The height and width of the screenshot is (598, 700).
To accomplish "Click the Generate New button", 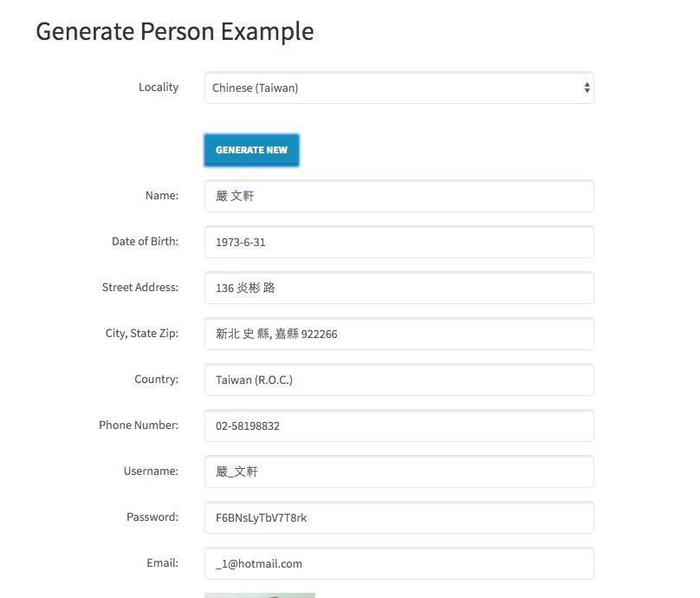I will tap(251, 150).
